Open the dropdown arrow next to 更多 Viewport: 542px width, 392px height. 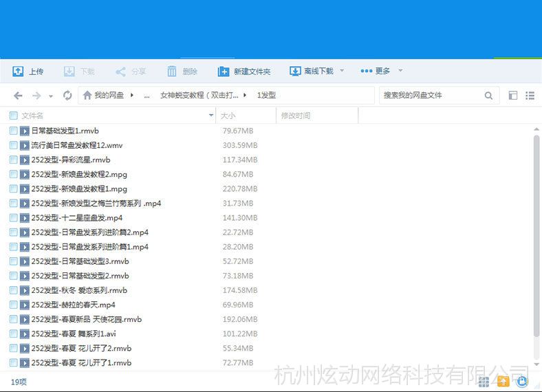(400, 71)
